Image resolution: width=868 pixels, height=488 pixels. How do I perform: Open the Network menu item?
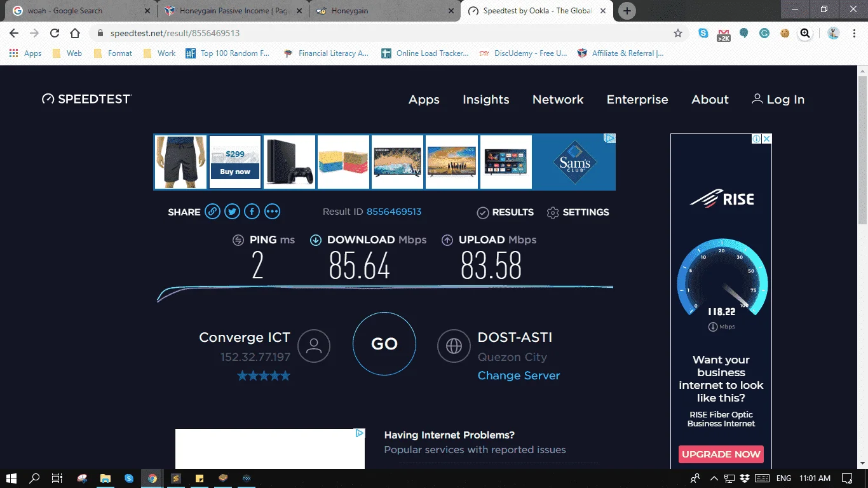click(x=558, y=100)
